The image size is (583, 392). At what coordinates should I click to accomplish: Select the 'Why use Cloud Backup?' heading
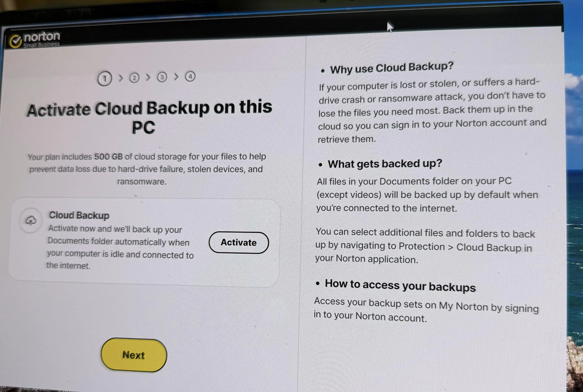pyautogui.click(x=392, y=68)
